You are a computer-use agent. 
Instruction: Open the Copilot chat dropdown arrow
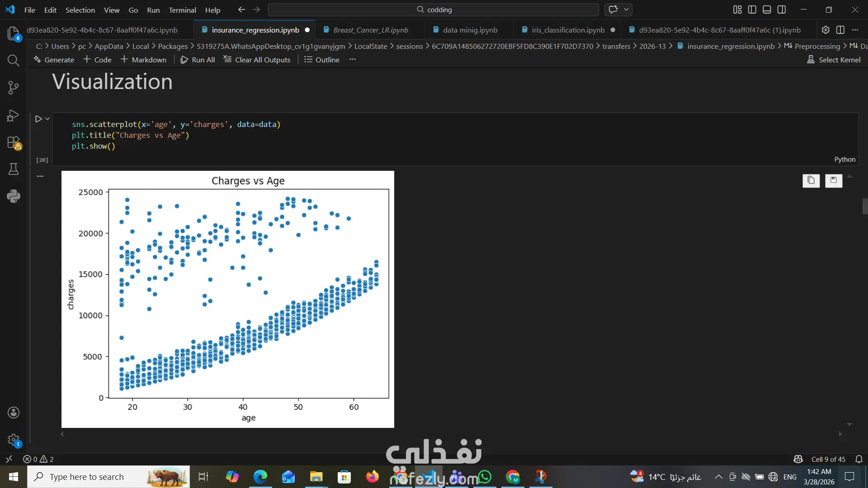tap(626, 9)
